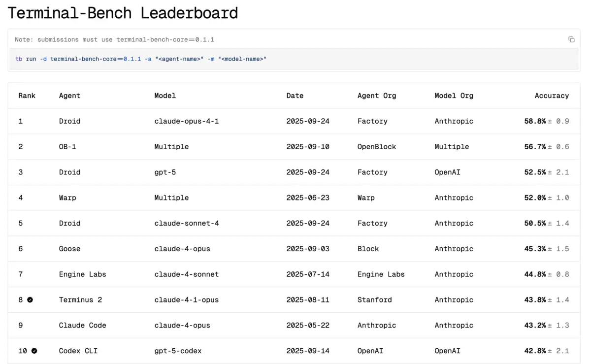Click the 43.2% accuracy value
Image resolution: width=591 pixels, height=364 pixels.
coord(535,325)
